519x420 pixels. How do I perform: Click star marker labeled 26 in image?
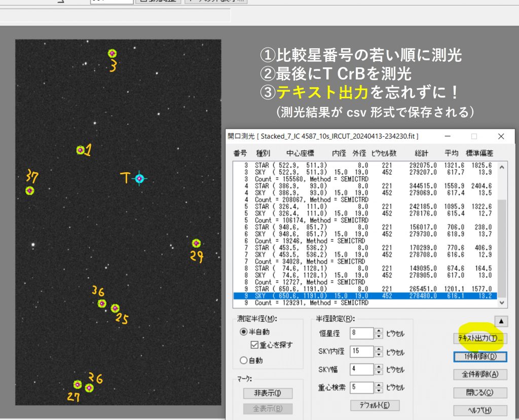coord(89,388)
